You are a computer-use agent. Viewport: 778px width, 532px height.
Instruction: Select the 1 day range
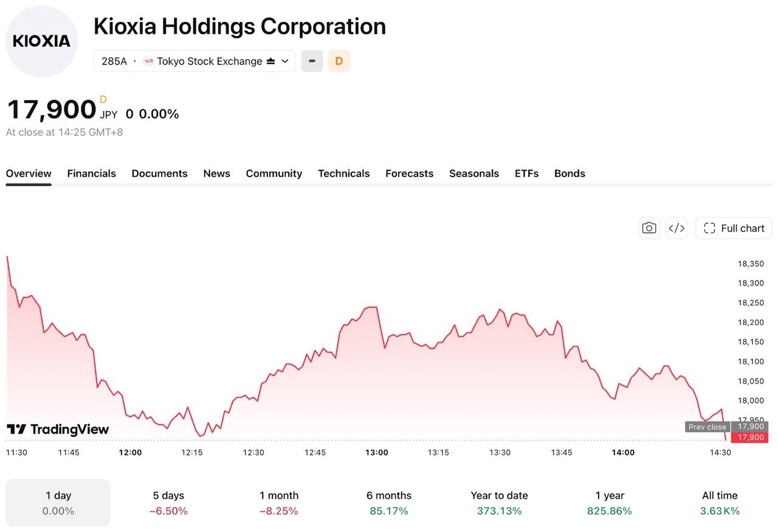coord(58,503)
